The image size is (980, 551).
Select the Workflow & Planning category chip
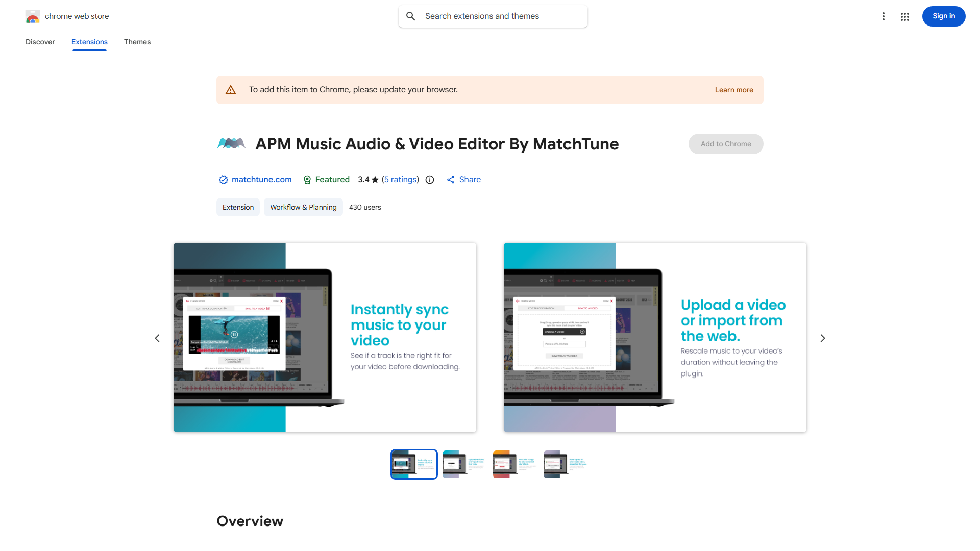pos(303,207)
